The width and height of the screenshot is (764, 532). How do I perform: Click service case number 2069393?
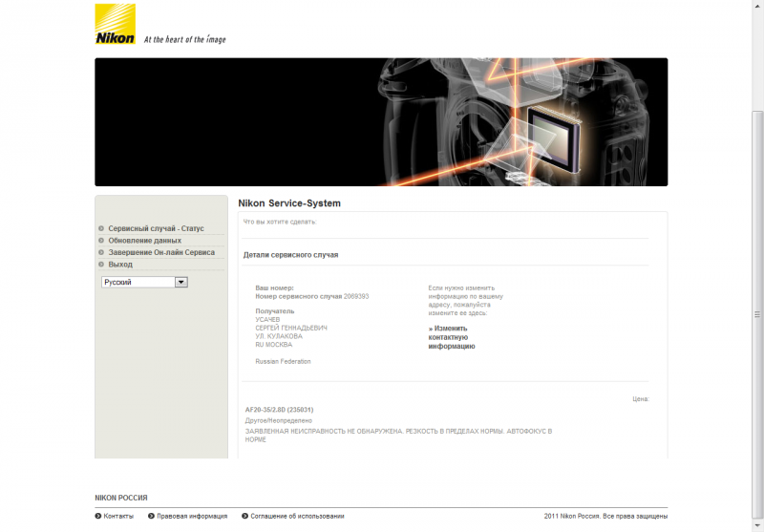pos(356,296)
